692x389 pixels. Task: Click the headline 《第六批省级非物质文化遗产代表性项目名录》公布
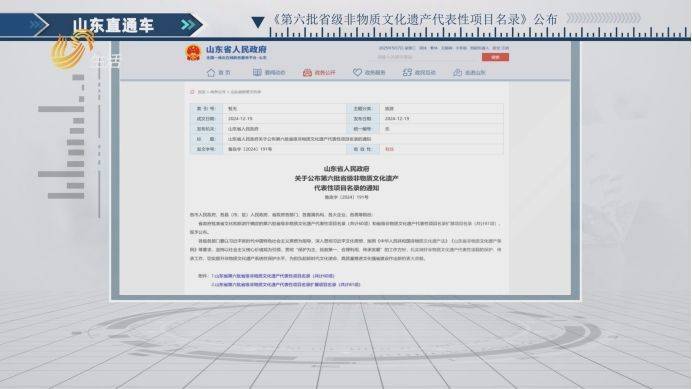pyautogui.click(x=415, y=19)
